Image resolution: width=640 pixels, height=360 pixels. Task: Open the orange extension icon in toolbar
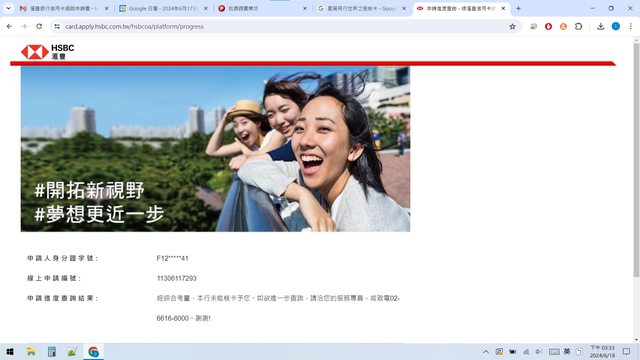click(563, 27)
